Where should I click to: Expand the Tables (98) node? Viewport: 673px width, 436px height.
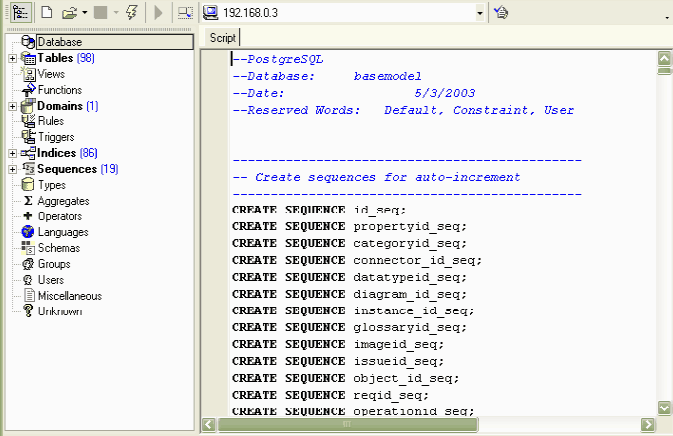tap(12, 58)
